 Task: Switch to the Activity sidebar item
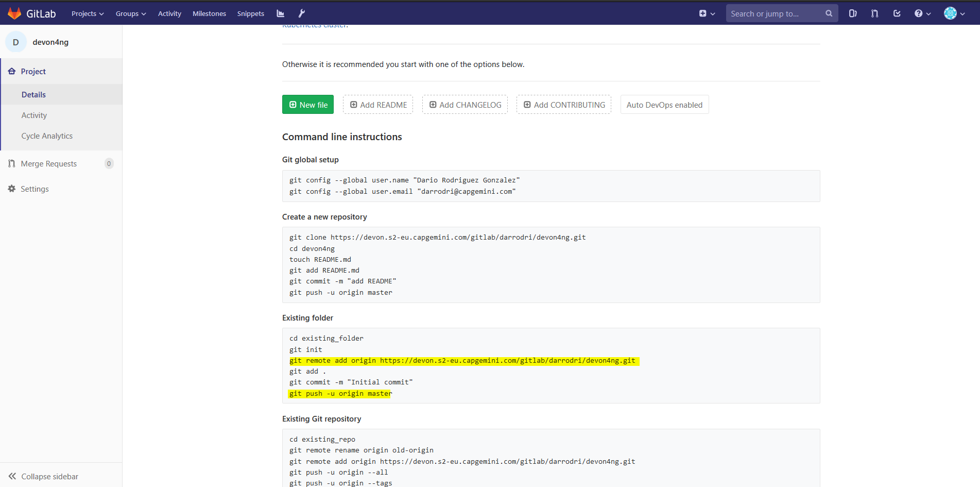pos(34,115)
